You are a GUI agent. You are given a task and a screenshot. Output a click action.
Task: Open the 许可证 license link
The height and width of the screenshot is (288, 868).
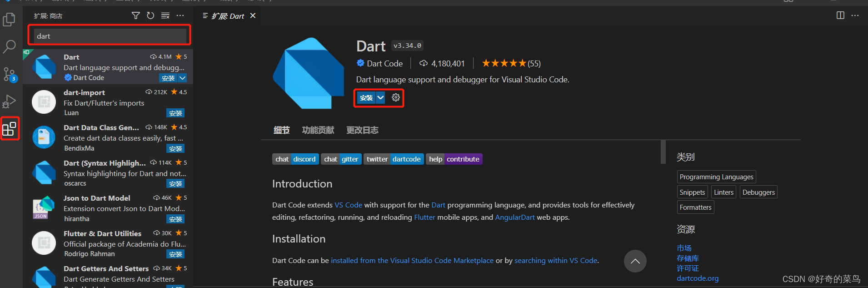688,268
